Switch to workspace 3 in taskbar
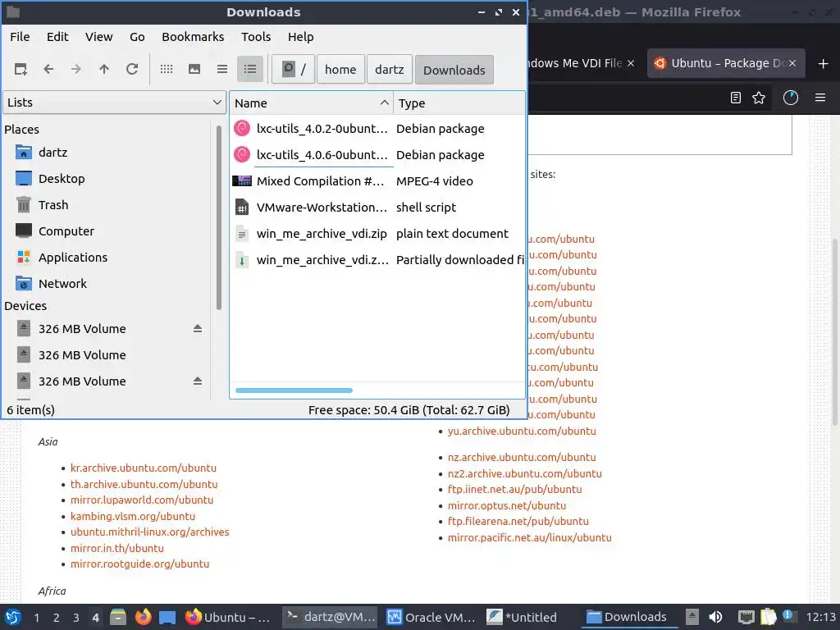 (76, 618)
